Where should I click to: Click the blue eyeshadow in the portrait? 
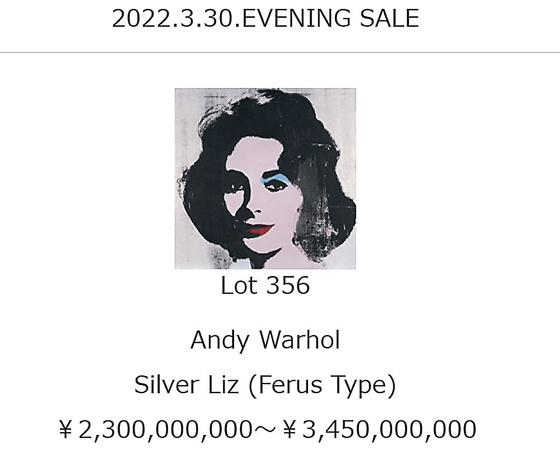coord(275,177)
